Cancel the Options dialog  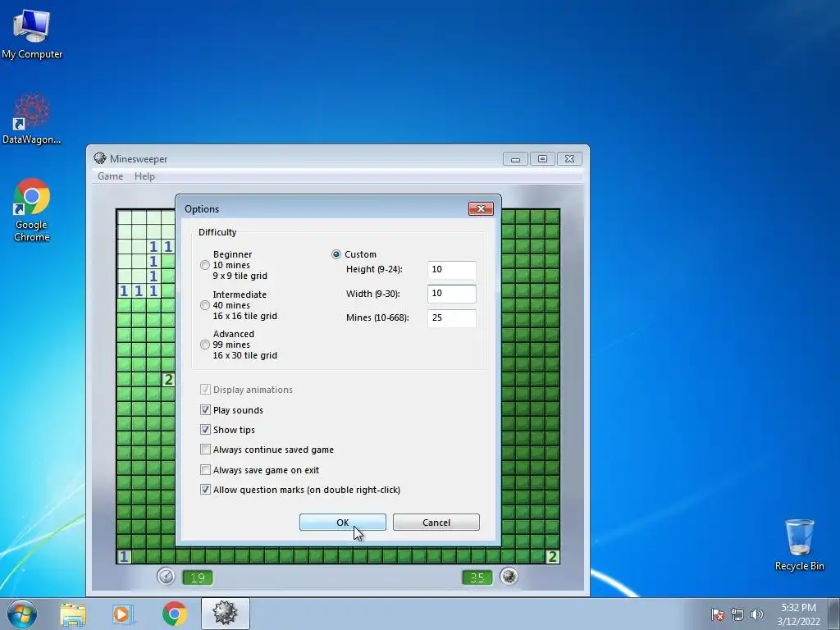pyautogui.click(x=436, y=523)
